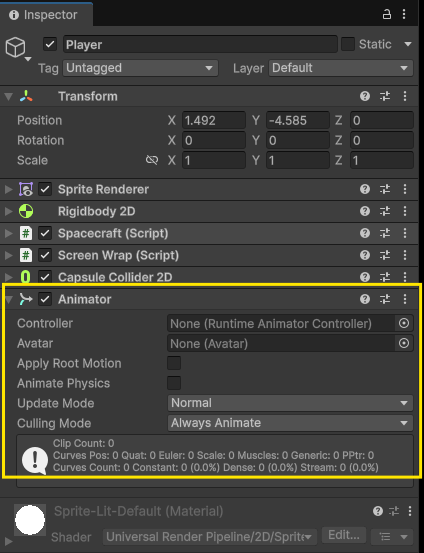
Task: Open the Avatar object picker
Action: [404, 343]
